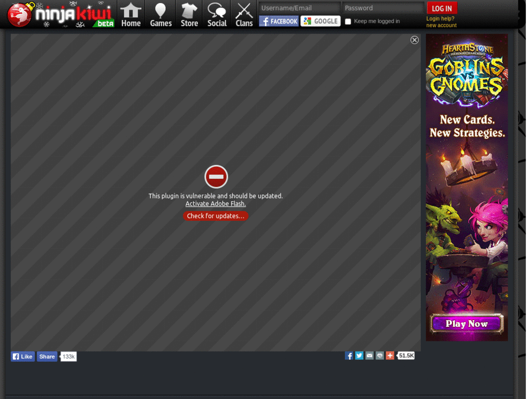This screenshot has height=399, width=532.
Task: Share via the email envelope icon
Action: (x=369, y=355)
